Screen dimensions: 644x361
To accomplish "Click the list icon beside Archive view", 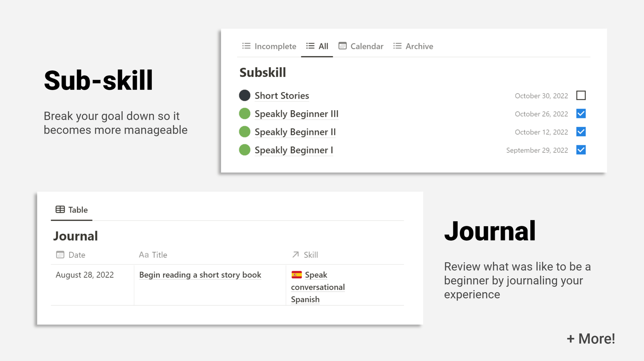I will point(397,46).
